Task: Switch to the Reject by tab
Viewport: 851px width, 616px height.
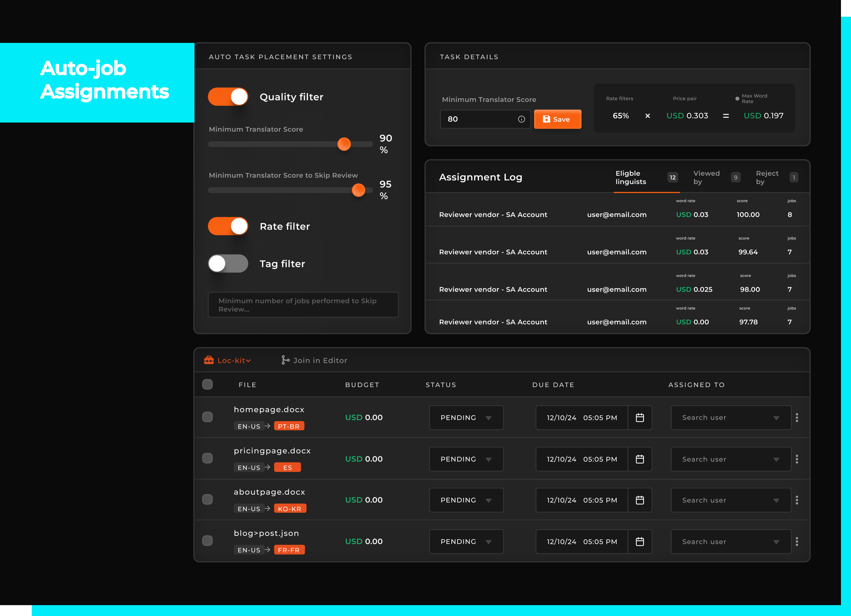Action: (767, 177)
